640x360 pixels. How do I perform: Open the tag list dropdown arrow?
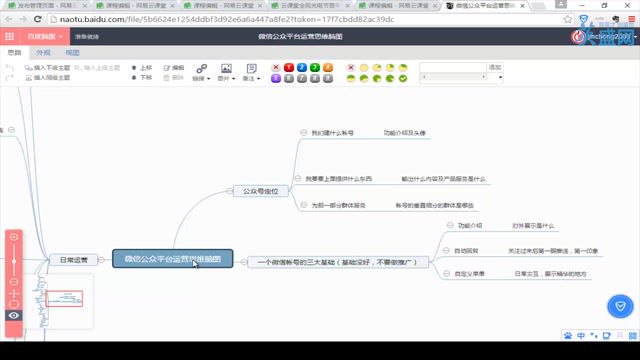[500, 77]
